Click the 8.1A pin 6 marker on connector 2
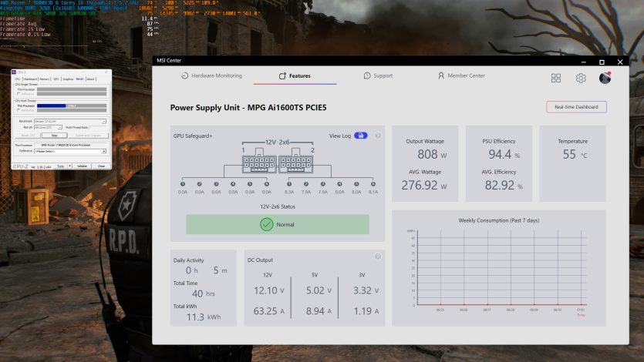Image resolution: width=644 pixels, height=362 pixels. [373, 184]
